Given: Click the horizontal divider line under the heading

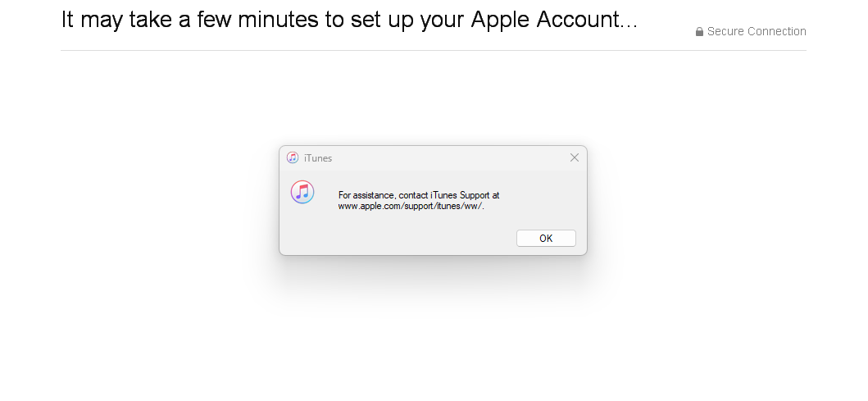Looking at the screenshot, I should tap(433, 50).
